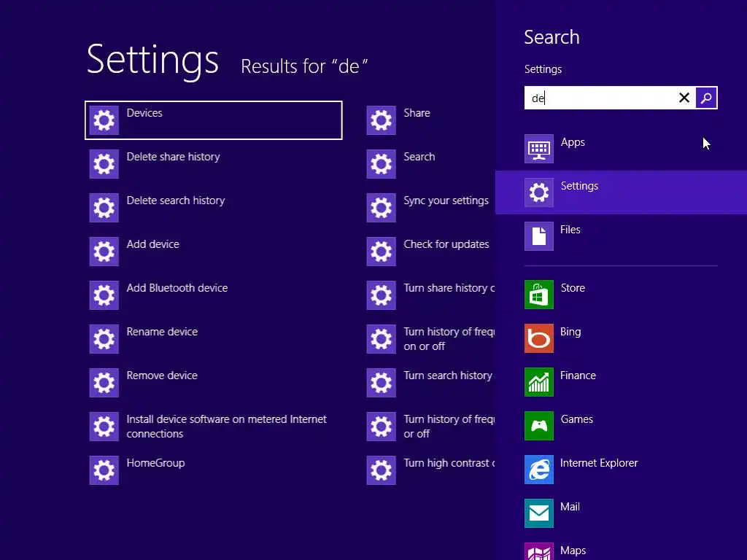The width and height of the screenshot is (747, 560).
Task: Open the Finance app icon
Action: pos(539,382)
